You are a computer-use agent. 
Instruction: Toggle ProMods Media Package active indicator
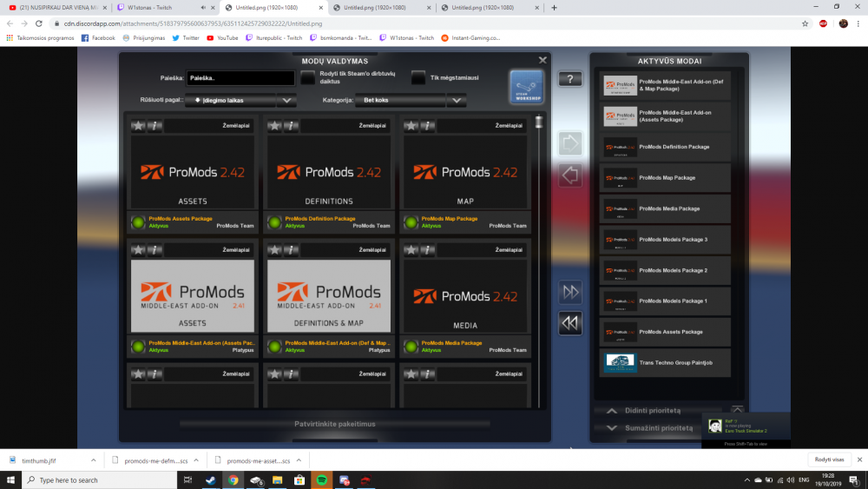411,347
